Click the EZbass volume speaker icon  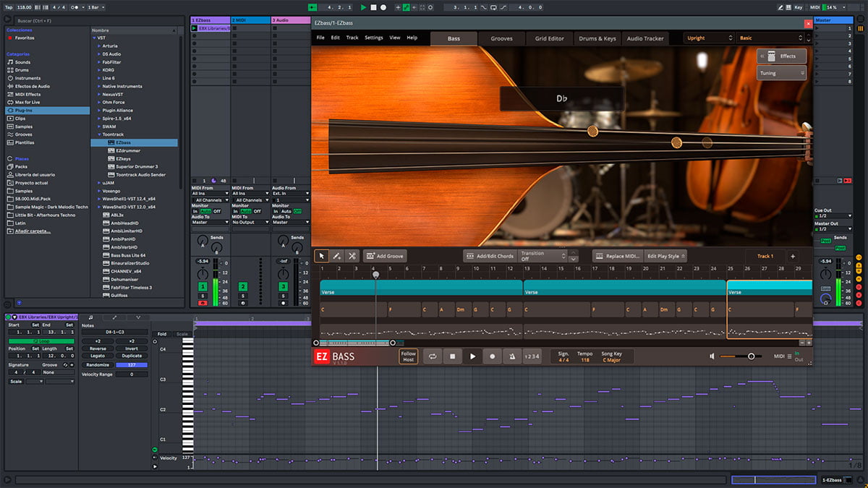(x=712, y=356)
